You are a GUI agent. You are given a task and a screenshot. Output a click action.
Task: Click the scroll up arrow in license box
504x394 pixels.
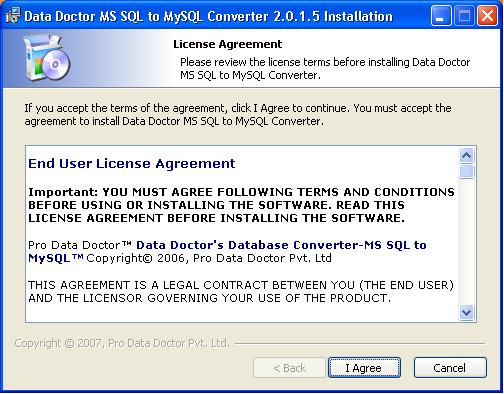(x=466, y=155)
